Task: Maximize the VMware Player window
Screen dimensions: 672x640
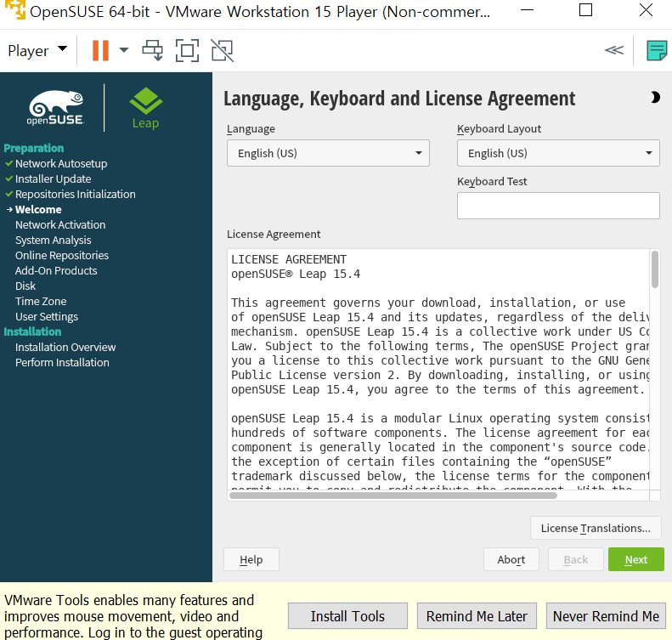Action: click(585, 10)
